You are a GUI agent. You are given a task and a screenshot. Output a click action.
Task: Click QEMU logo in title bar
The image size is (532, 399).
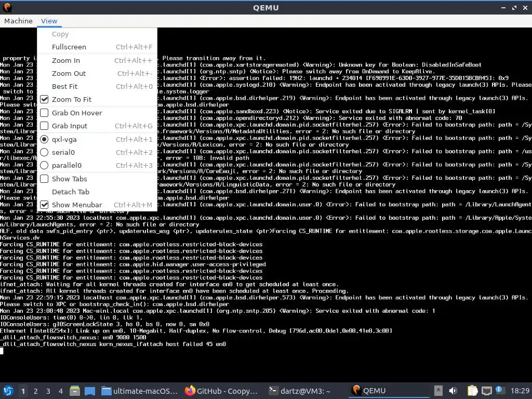(x=7, y=7)
